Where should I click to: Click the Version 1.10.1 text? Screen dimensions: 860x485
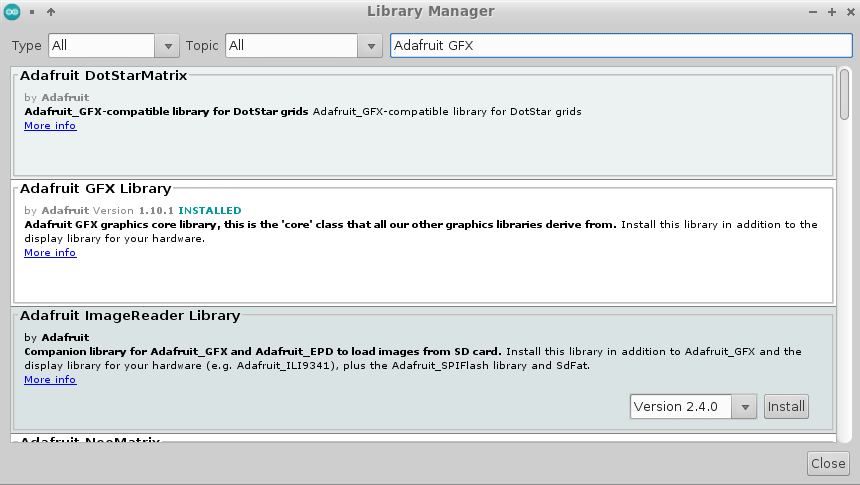point(133,211)
